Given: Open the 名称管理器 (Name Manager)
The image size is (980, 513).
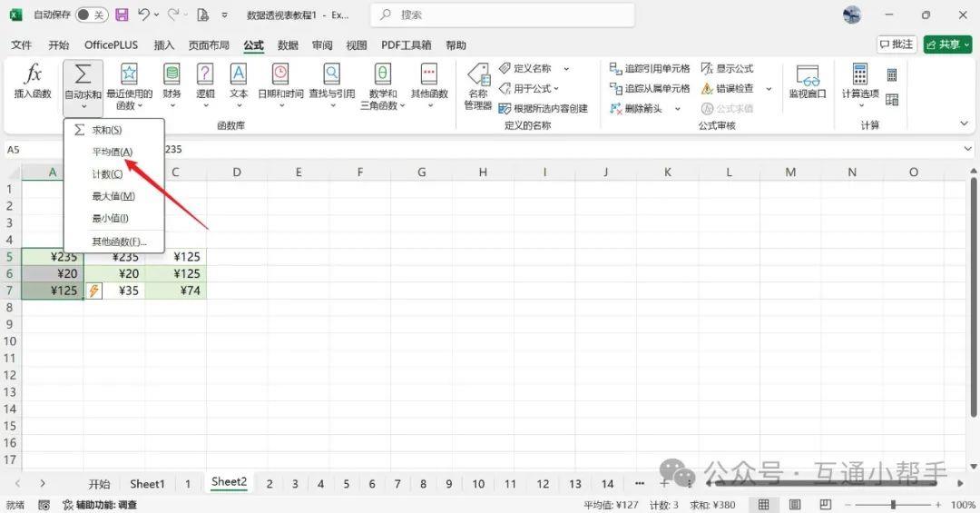Looking at the screenshot, I should [477, 75].
